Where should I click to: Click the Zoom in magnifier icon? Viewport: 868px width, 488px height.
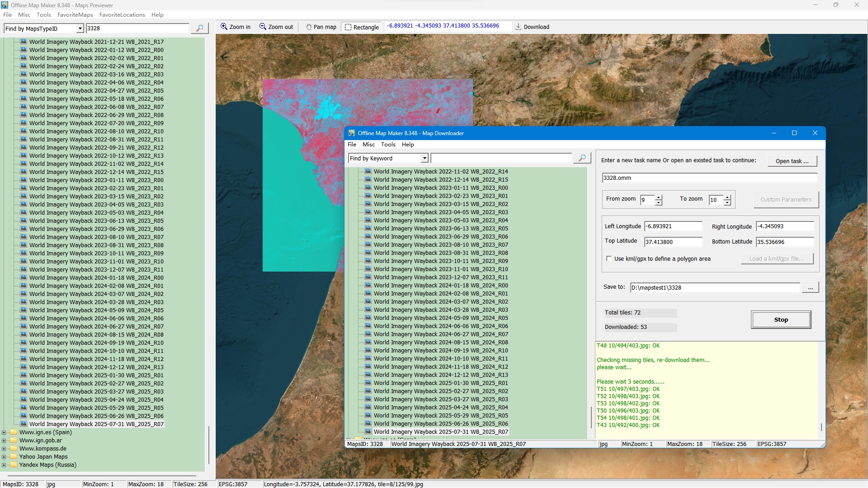[x=224, y=27]
